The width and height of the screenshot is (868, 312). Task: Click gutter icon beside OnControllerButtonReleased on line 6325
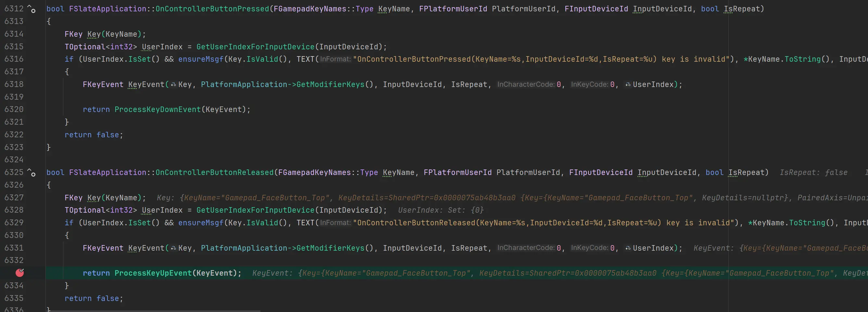31,172
